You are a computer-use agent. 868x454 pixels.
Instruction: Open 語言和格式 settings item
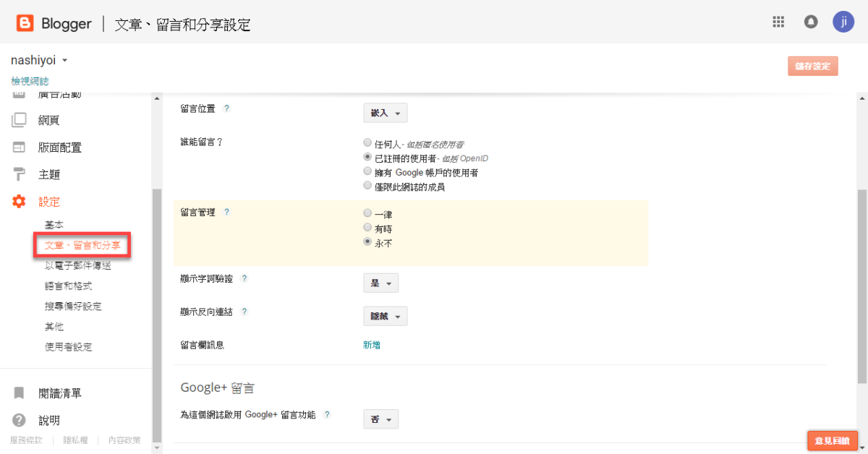[69, 286]
